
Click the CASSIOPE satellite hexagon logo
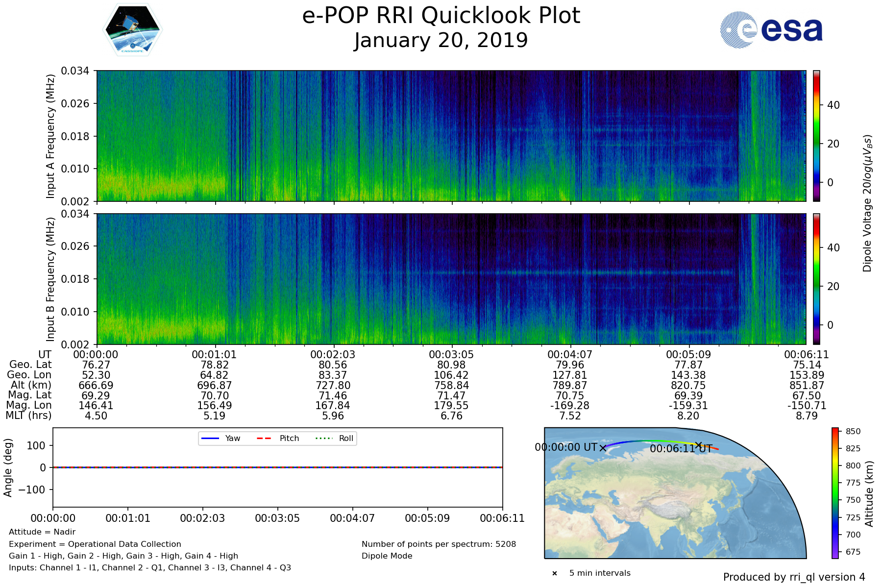tap(132, 30)
